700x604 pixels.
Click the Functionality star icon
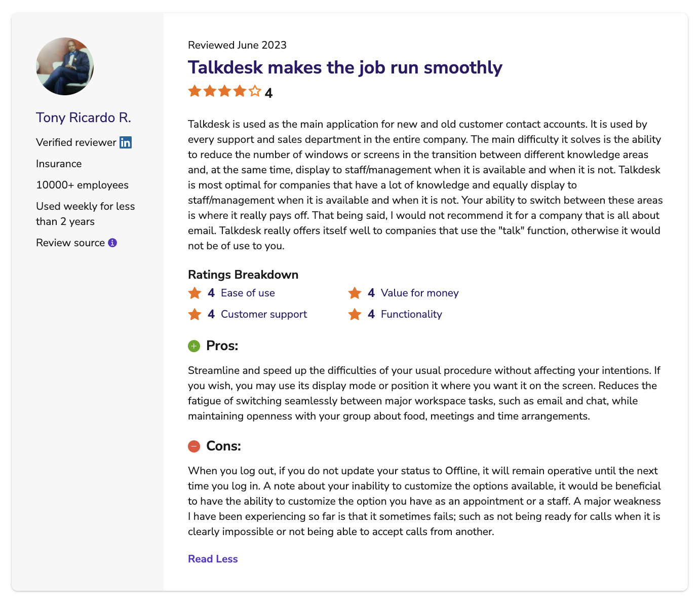355,314
